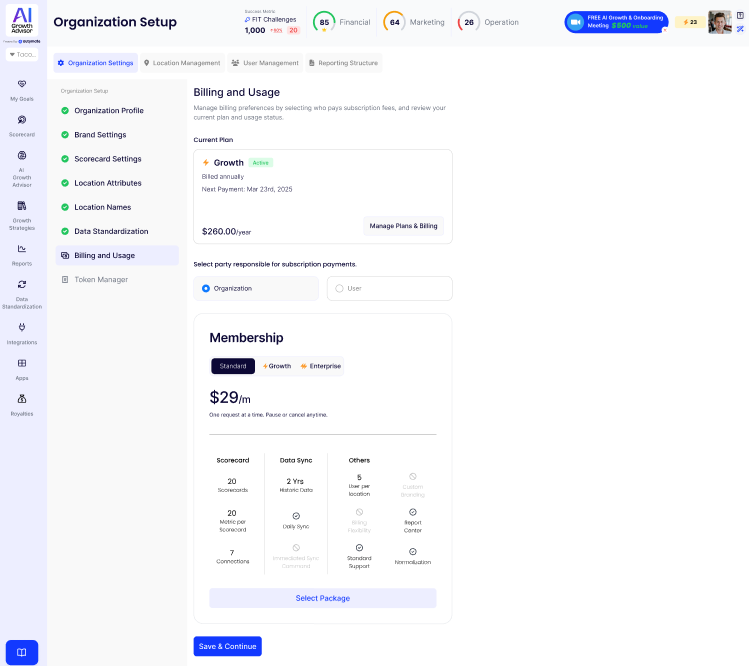The width and height of the screenshot is (749, 666).
Task: Go to Growth Strategies in the sidebar
Action: point(22,206)
